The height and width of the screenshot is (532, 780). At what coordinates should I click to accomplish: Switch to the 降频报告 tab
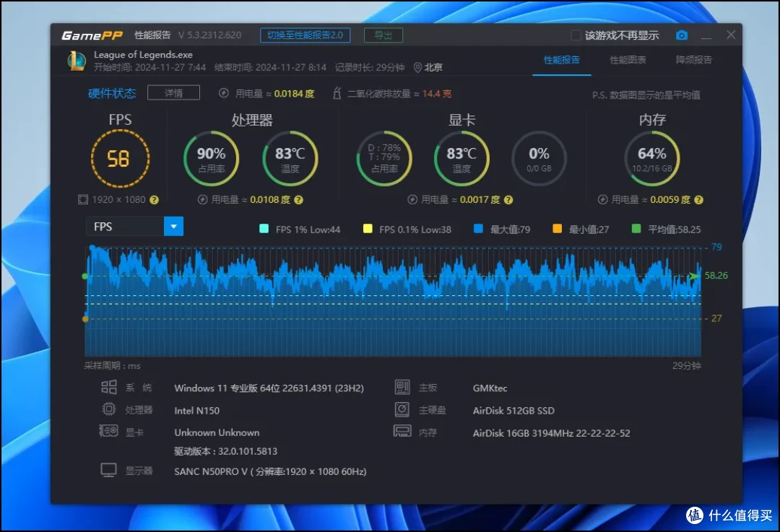[694, 60]
